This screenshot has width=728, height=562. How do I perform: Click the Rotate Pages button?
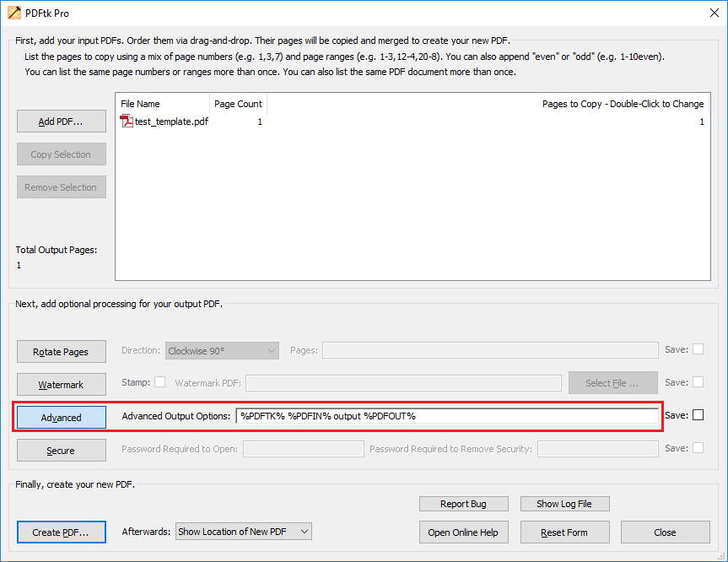[x=62, y=352]
